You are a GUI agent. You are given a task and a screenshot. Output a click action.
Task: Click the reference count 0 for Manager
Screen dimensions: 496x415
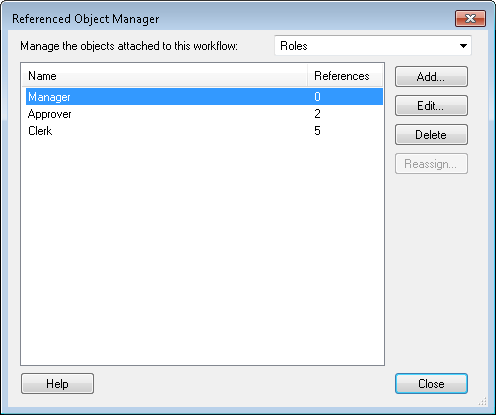click(x=317, y=97)
